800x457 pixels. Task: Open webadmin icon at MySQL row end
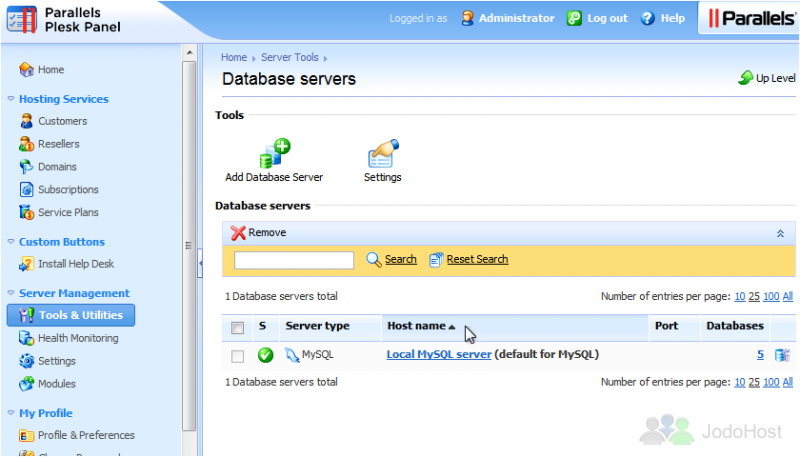(x=782, y=355)
